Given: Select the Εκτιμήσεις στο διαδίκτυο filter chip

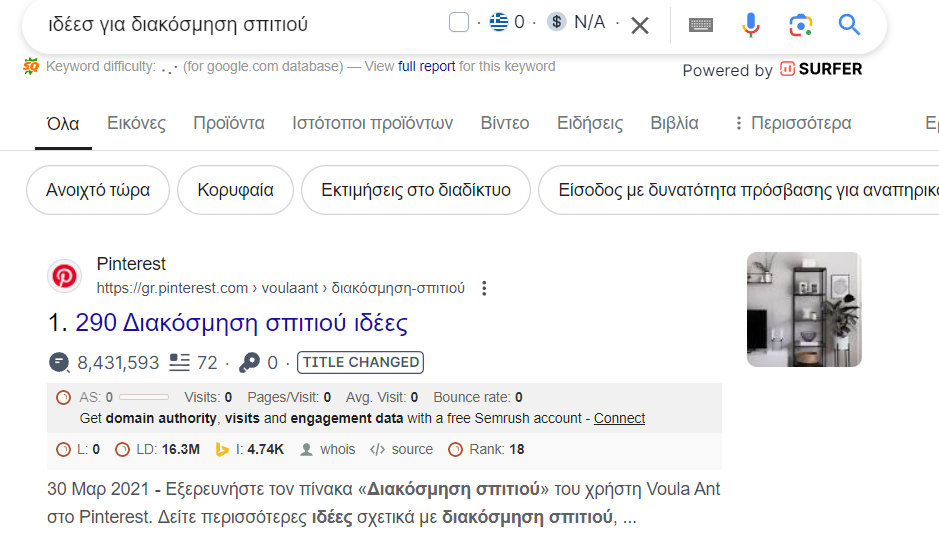Looking at the screenshot, I should (x=416, y=190).
